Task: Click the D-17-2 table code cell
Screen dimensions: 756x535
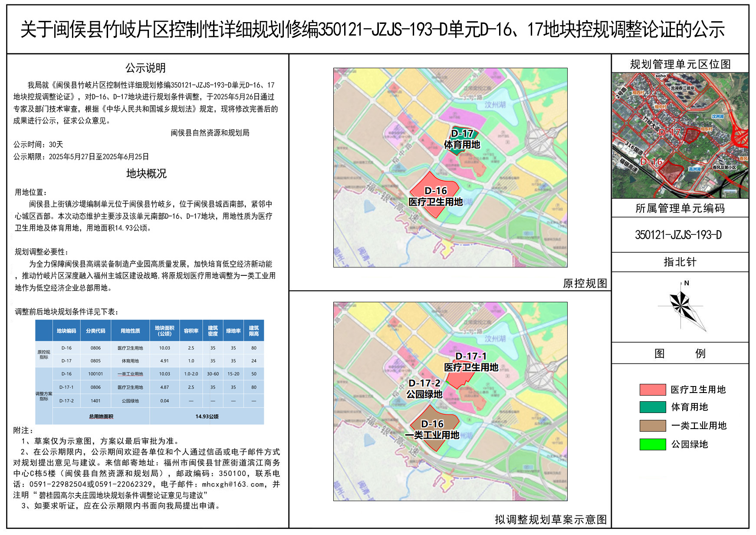Action: pos(66,401)
